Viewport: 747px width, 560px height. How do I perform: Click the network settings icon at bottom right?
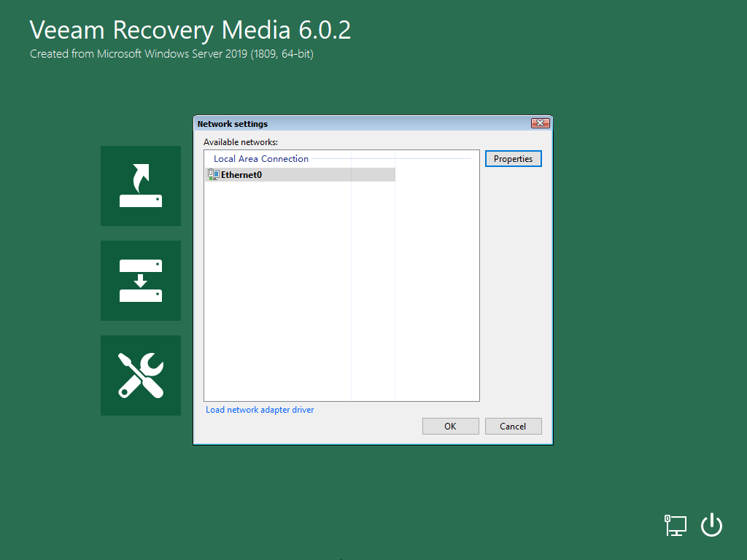point(675,525)
